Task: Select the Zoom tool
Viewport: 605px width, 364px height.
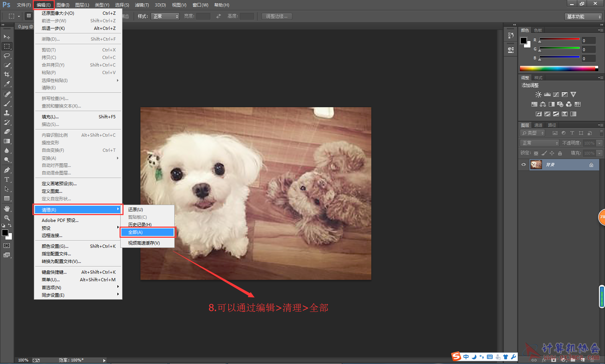Action: click(7, 218)
